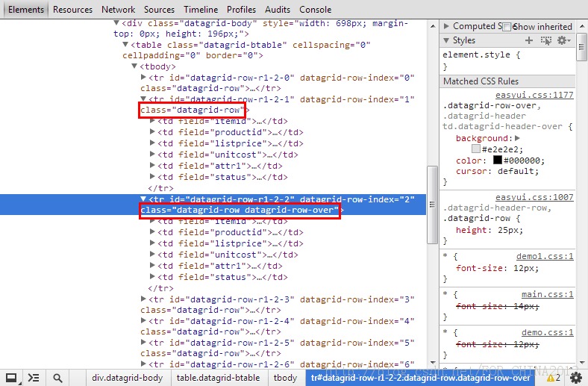Open the Resources tab

click(x=72, y=10)
